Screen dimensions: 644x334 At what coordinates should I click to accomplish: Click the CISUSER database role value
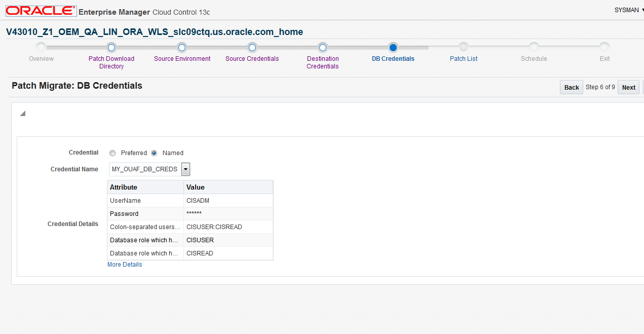coord(228,240)
